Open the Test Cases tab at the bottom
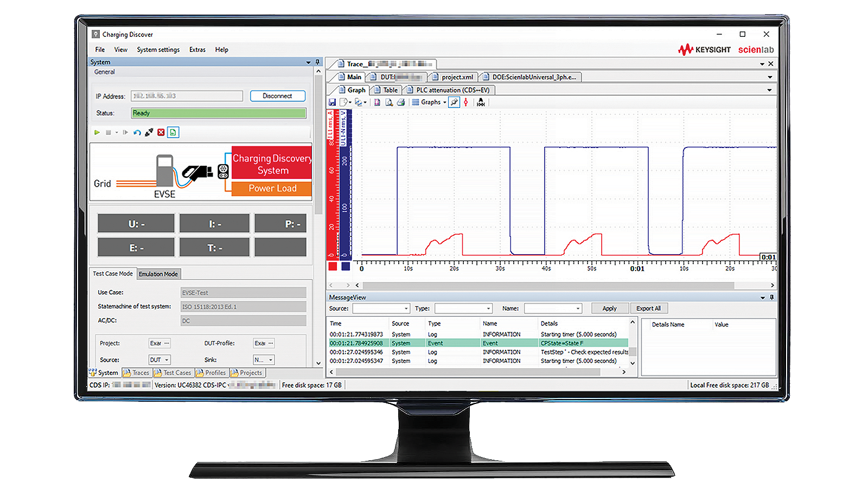Viewport: 868px width, 488px height. (173, 373)
